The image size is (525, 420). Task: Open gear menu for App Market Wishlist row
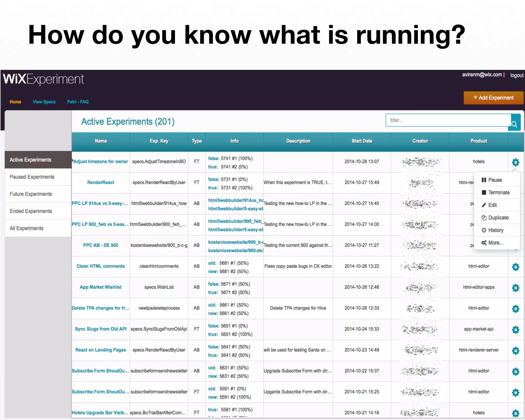[x=516, y=288]
